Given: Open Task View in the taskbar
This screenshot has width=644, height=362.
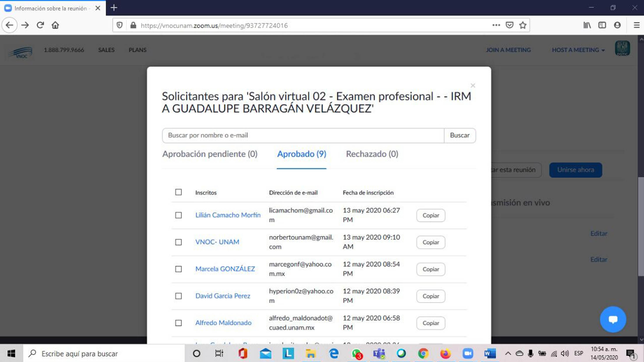Looking at the screenshot, I should [x=219, y=353].
